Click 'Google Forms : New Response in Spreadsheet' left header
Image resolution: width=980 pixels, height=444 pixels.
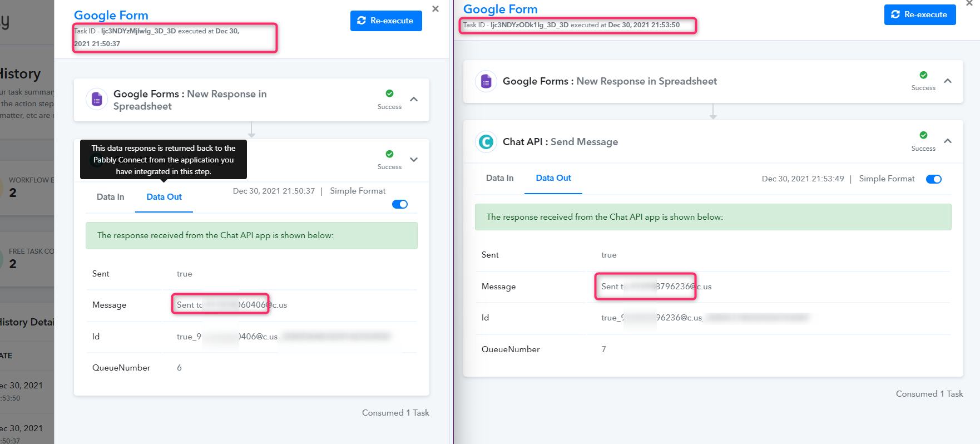pyautogui.click(x=190, y=100)
